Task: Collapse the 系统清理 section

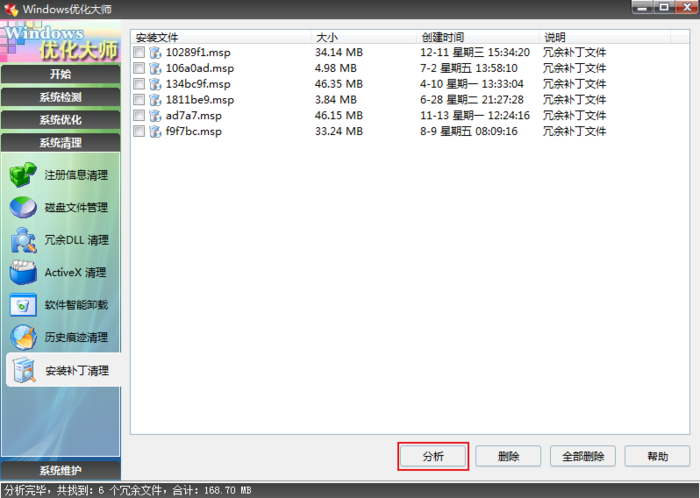Action: pyautogui.click(x=61, y=142)
